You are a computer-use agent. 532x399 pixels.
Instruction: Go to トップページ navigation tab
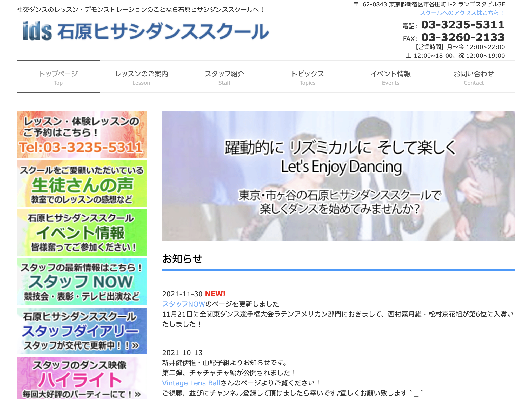[x=58, y=77]
